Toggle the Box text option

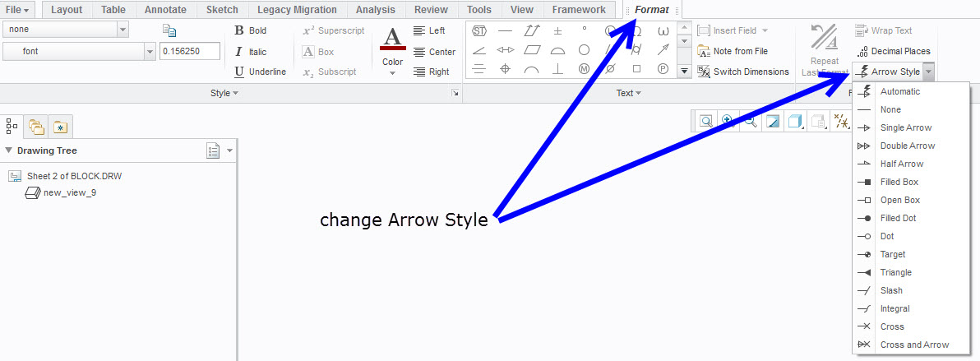coord(318,52)
